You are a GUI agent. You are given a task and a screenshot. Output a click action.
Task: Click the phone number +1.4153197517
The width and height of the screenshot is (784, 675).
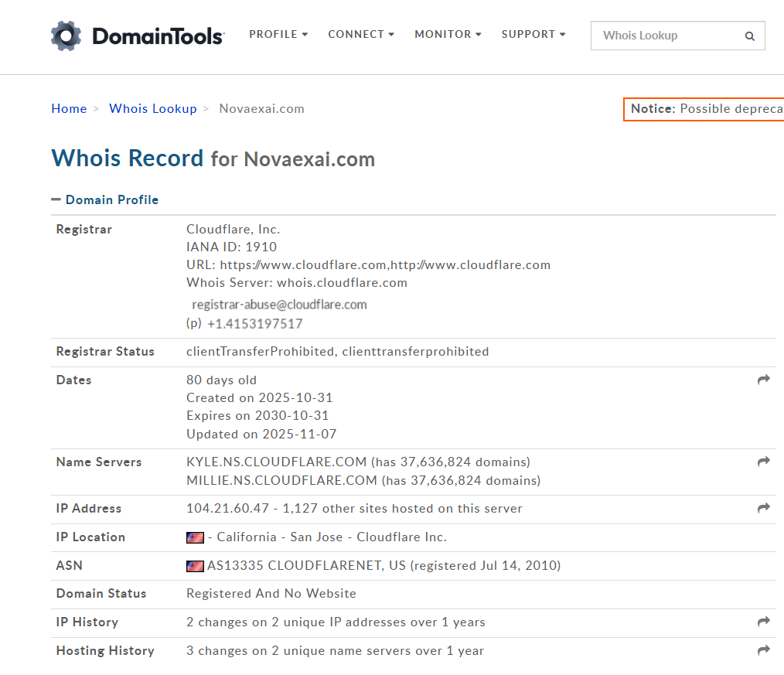[255, 323]
